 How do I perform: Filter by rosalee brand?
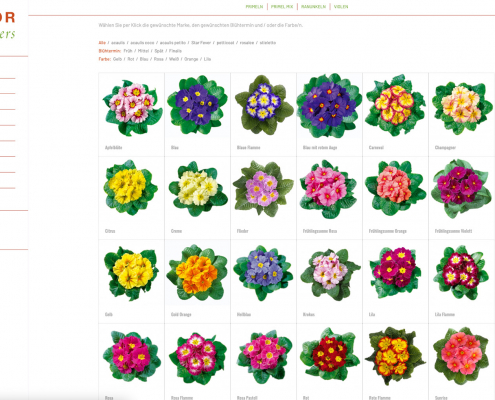pyautogui.click(x=247, y=43)
